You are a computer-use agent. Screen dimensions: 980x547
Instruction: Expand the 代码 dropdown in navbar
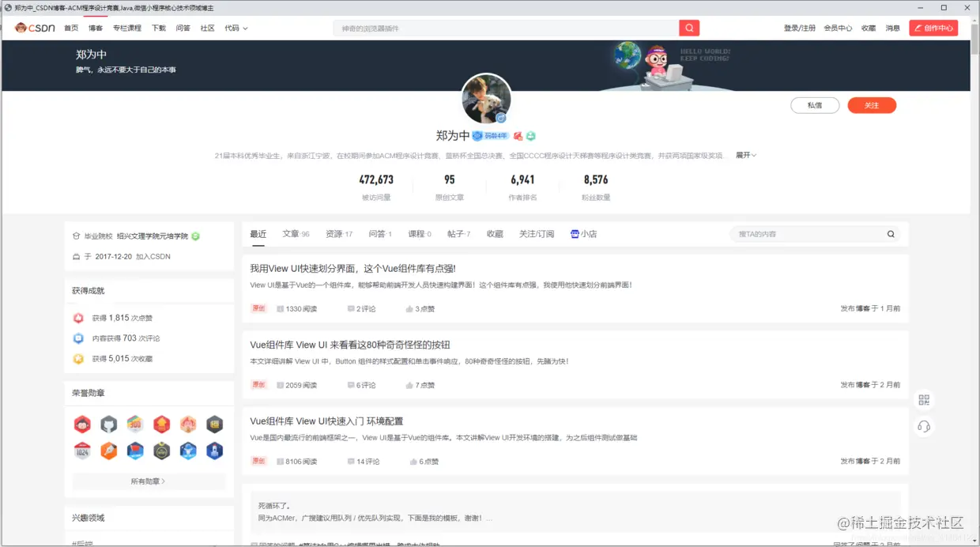pos(236,28)
